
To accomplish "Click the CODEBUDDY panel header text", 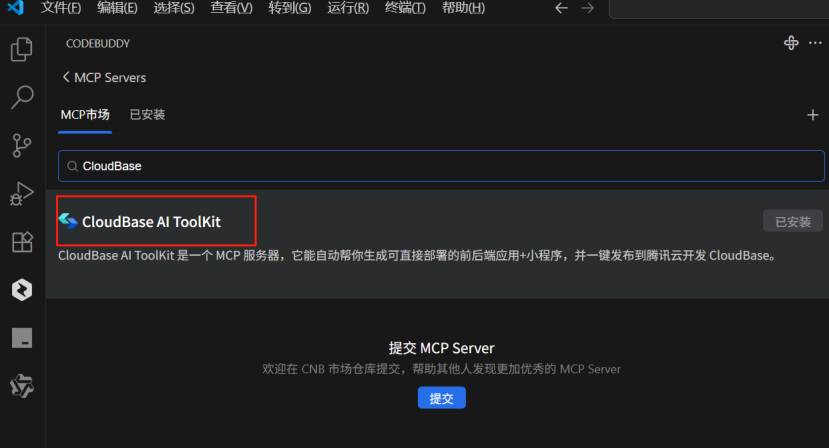I will coord(98,44).
